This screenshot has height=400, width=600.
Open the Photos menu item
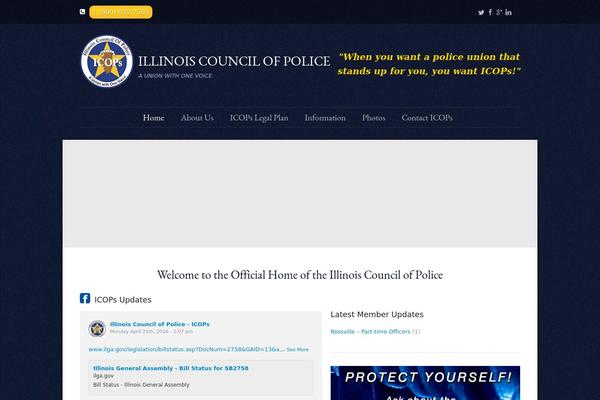(x=373, y=118)
